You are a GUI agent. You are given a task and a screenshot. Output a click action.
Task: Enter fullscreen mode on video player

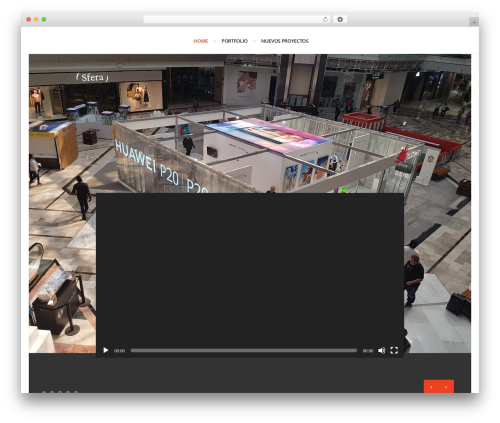[394, 350]
